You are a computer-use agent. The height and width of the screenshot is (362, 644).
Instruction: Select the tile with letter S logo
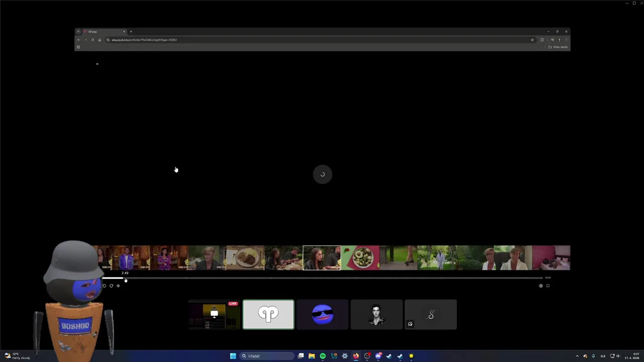click(x=431, y=315)
